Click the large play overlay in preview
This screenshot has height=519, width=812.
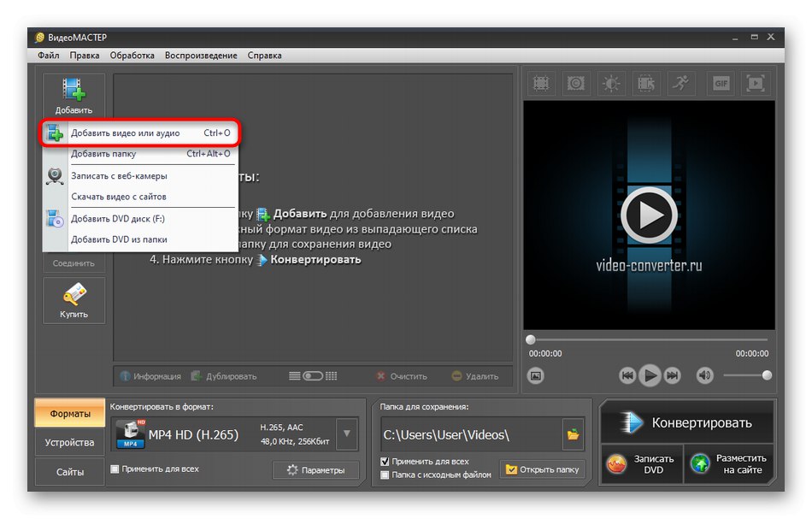[x=650, y=215]
